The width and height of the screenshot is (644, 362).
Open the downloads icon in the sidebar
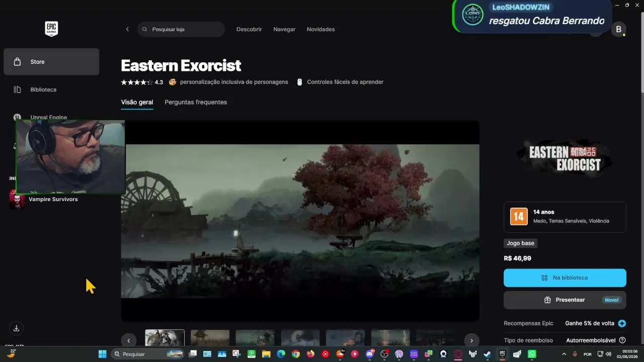point(17,328)
